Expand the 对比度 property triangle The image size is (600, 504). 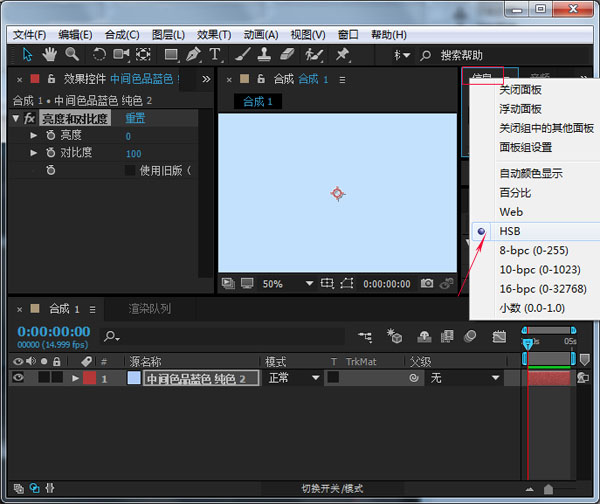(x=34, y=153)
